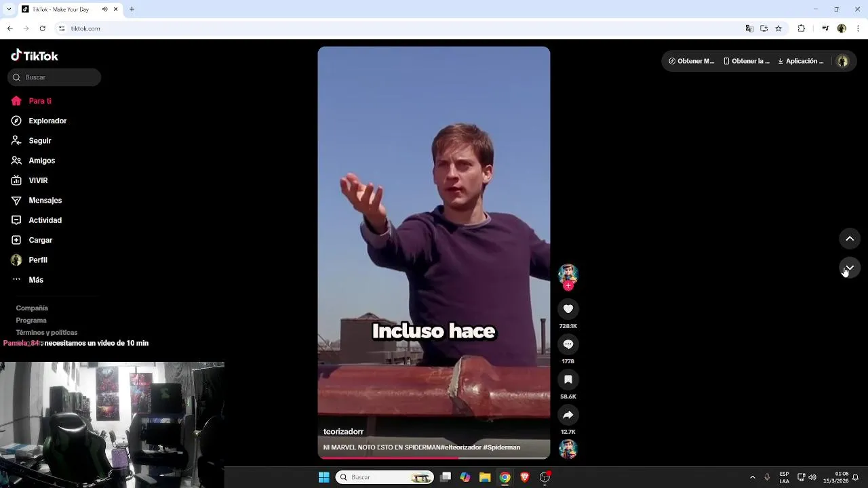Open the #elteorizador hashtag
Viewport: 868px width, 488px height.
461,447
